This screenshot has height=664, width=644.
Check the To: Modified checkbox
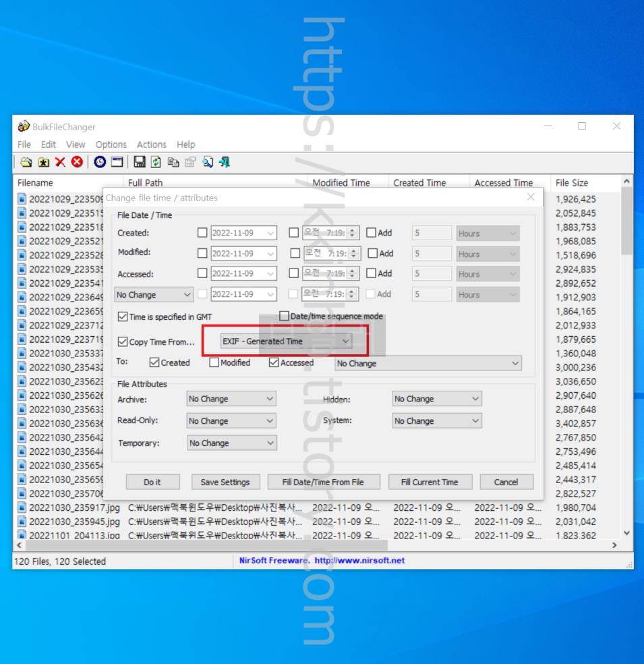pyautogui.click(x=214, y=362)
